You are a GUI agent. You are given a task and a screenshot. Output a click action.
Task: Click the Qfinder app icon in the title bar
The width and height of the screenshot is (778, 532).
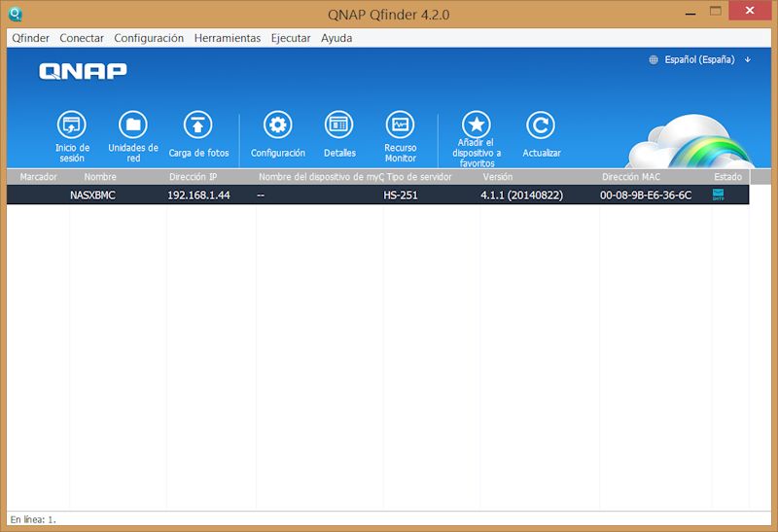16,14
